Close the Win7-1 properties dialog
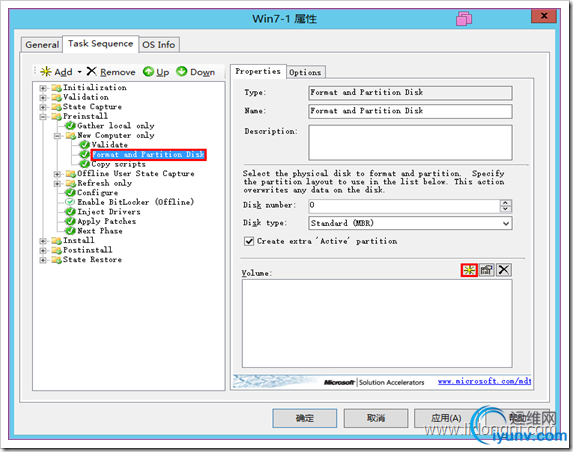The height and width of the screenshot is (452, 573). (544, 16)
